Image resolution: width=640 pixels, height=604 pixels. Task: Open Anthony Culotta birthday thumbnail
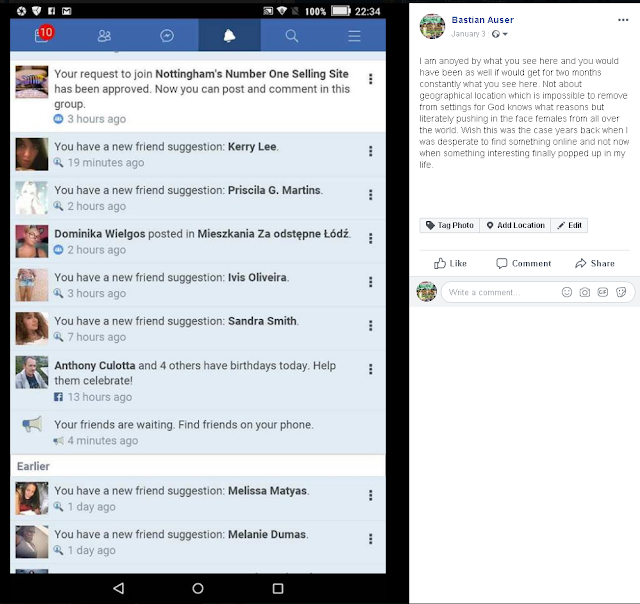pyautogui.click(x=32, y=372)
